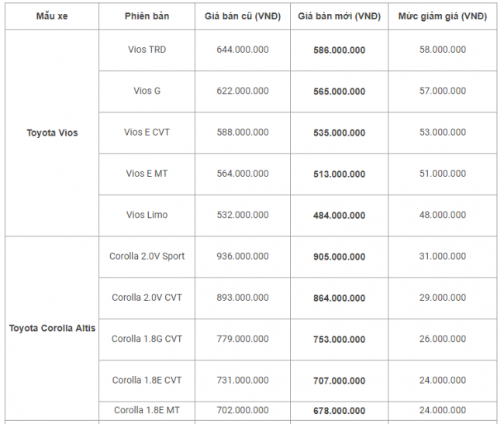The height and width of the screenshot is (424, 504).
Task: Click the Corolla 1.8E MT cell
Action: coord(147,410)
